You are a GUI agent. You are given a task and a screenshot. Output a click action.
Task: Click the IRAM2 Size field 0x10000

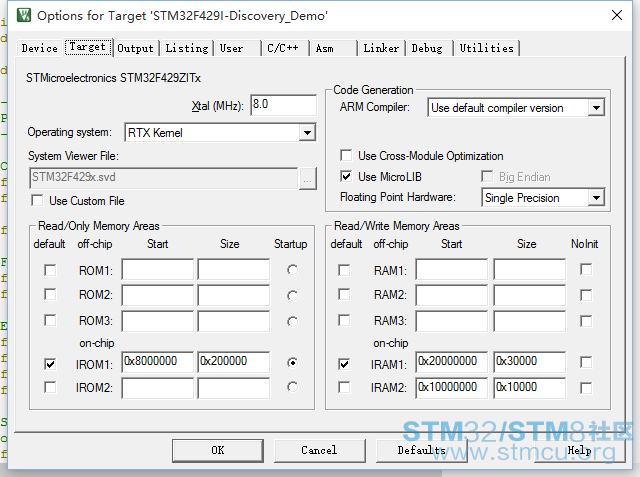click(x=530, y=388)
